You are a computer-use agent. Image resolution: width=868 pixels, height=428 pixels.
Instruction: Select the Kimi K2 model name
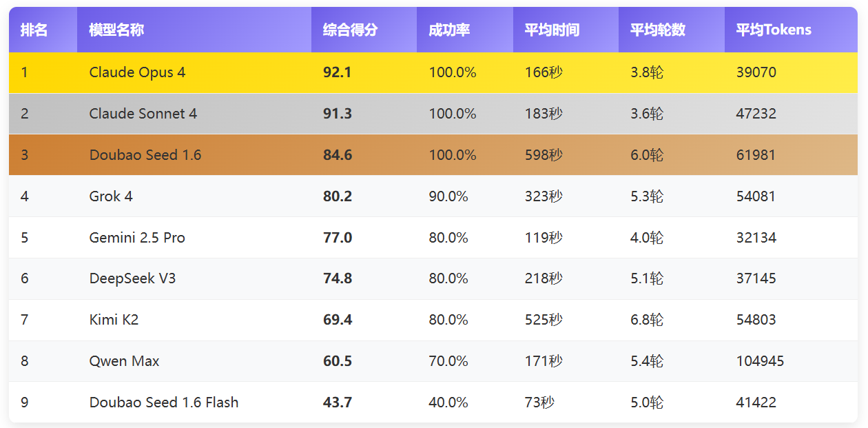(x=114, y=320)
